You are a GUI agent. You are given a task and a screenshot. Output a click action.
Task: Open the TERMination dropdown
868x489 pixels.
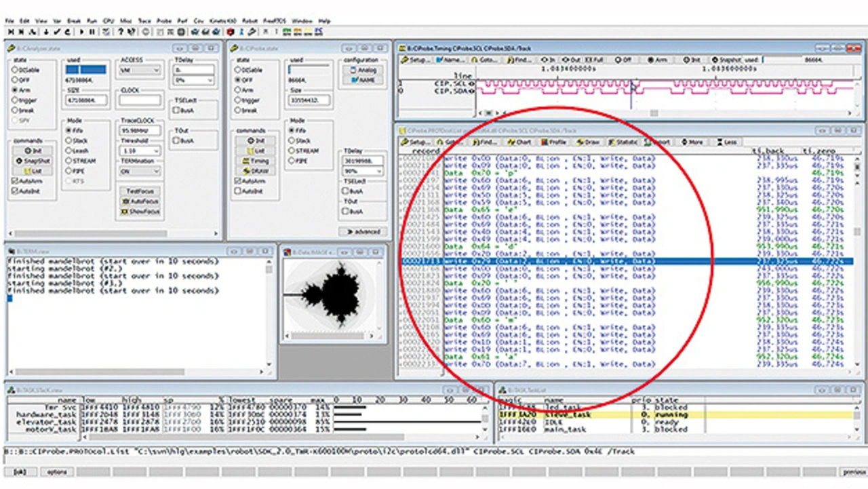pyautogui.click(x=156, y=172)
